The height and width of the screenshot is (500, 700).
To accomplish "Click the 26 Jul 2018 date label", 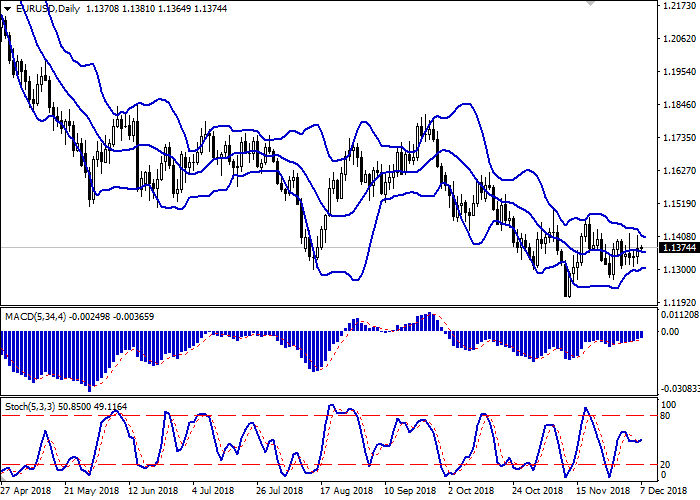I will 280,491.
